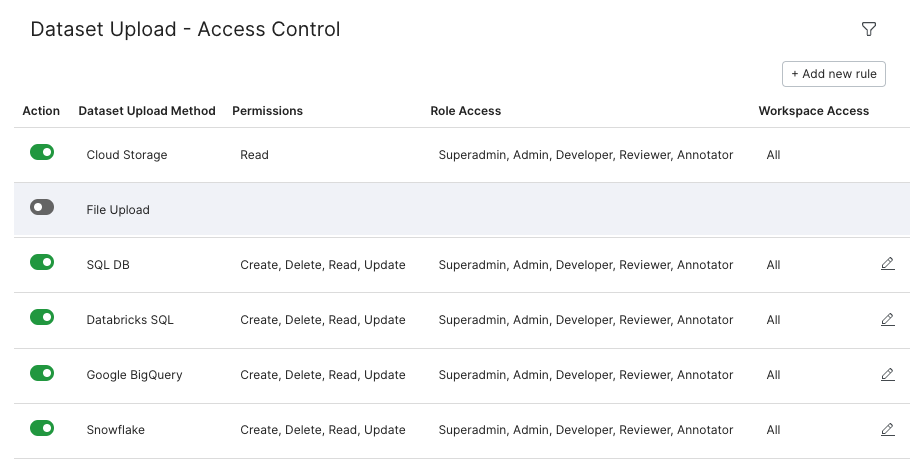The width and height of the screenshot is (921, 475).
Task: Edit the Google BigQuery rule pencil icon
Action: tap(888, 374)
